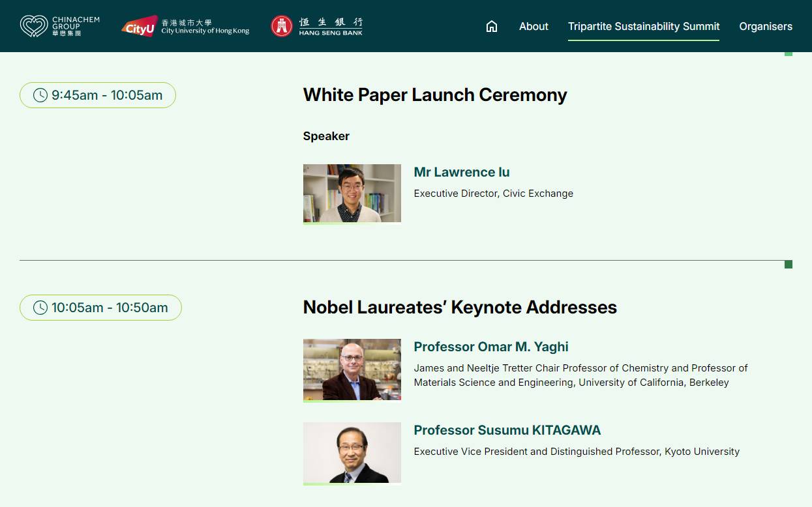
Task: Click the Hang Seng Bank logo
Action: (x=317, y=26)
